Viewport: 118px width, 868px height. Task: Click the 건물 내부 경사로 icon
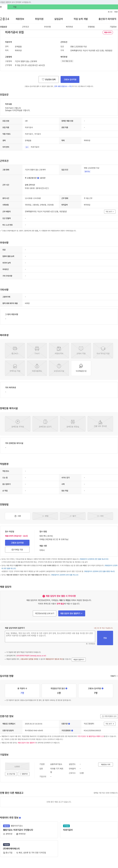100,424
